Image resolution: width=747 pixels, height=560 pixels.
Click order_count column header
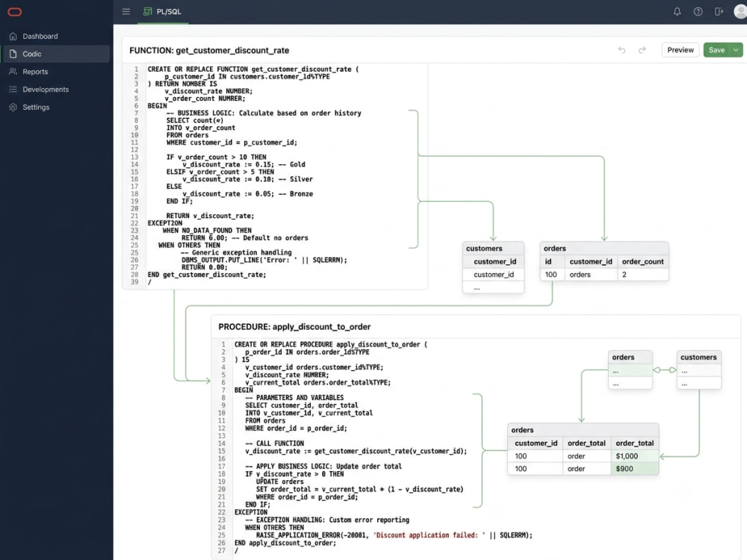(642, 261)
